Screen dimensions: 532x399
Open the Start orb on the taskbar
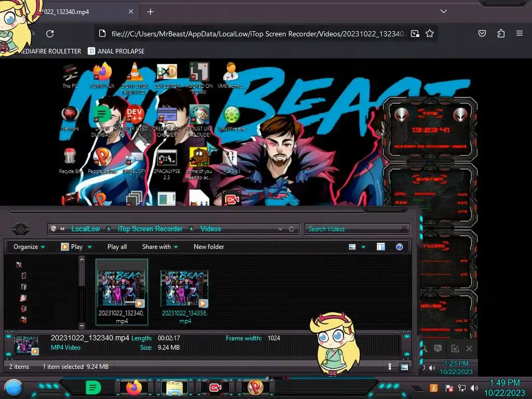click(14, 388)
